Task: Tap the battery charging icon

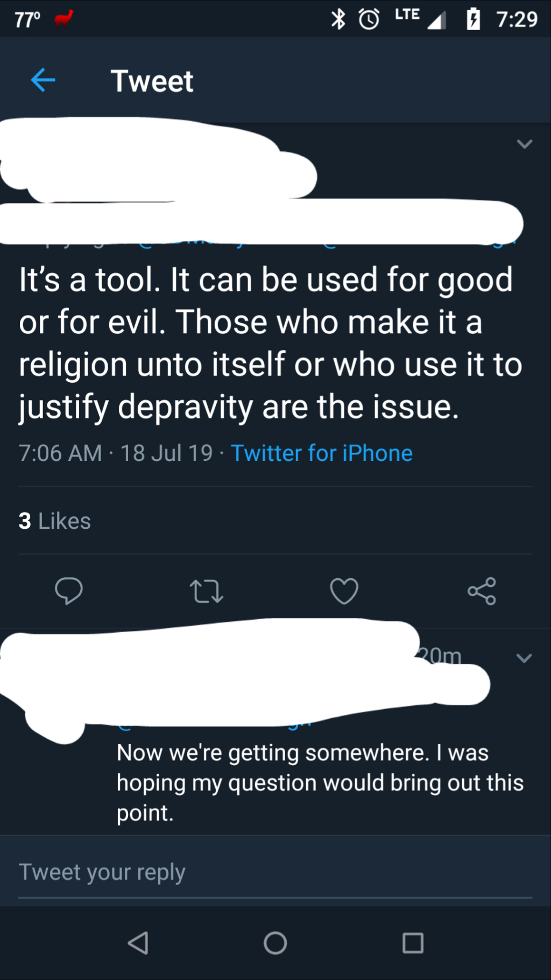Action: [473, 19]
